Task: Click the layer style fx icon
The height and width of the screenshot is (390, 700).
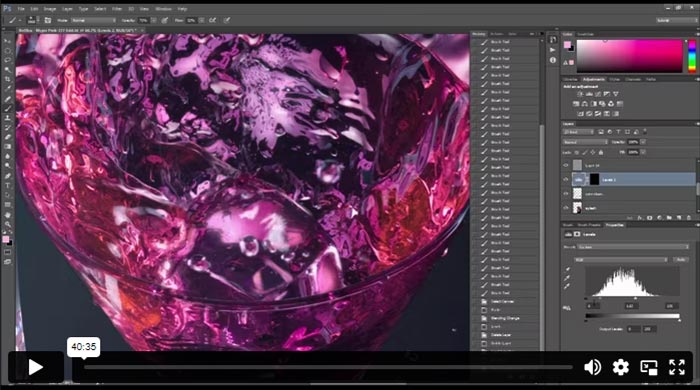Action: click(640, 218)
